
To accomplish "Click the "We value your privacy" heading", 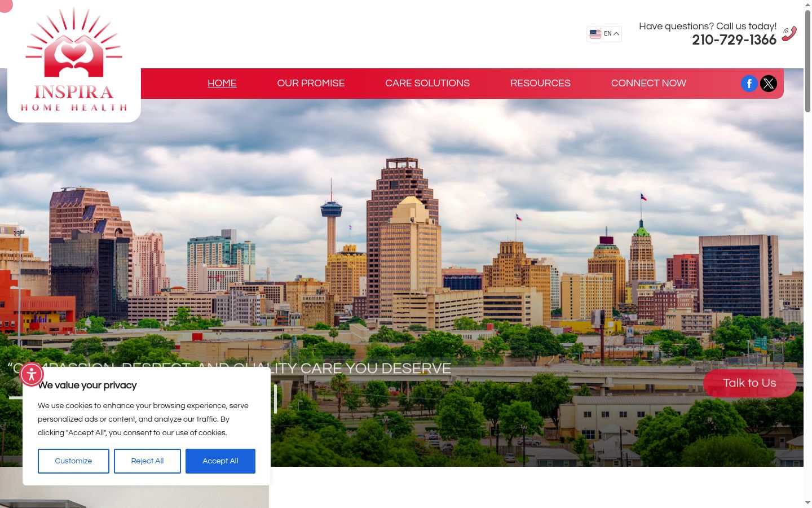I will (x=87, y=386).
